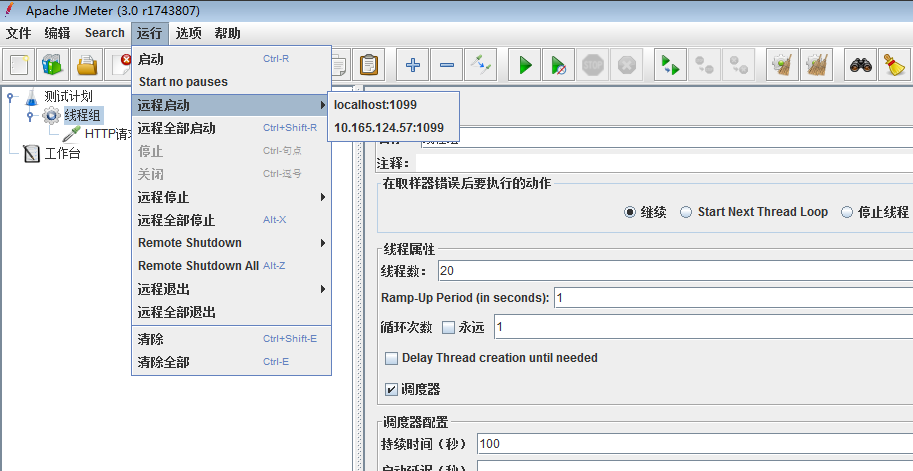This screenshot has width=913, height=471.
Task: Expand the 远程启动 submenu
Action: click(x=231, y=105)
